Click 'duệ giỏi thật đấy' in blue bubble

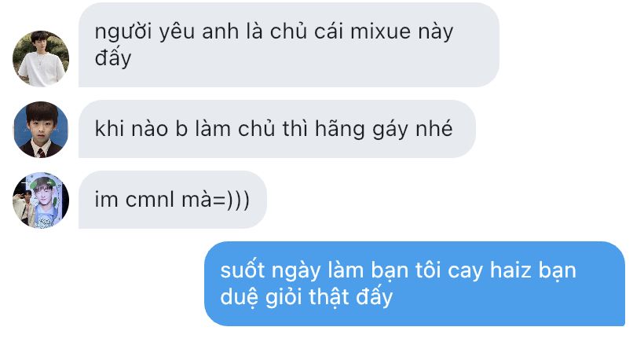click(x=306, y=297)
